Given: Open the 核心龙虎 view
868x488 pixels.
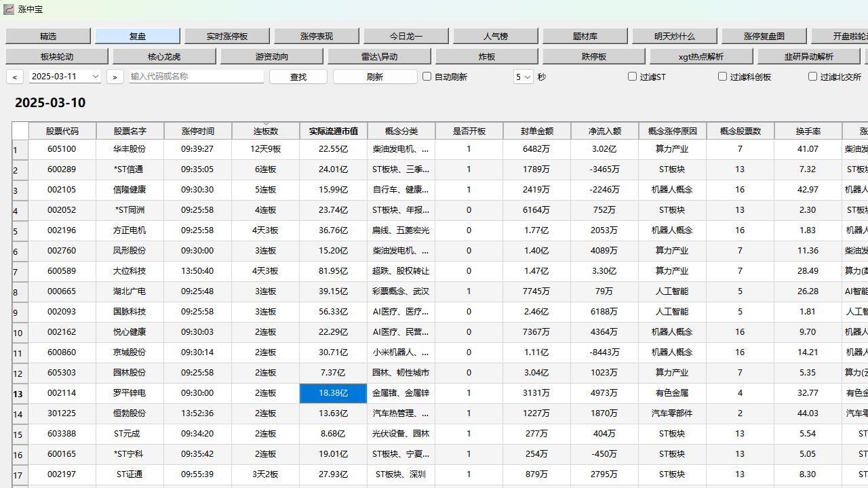Looking at the screenshot, I should click(x=164, y=56).
